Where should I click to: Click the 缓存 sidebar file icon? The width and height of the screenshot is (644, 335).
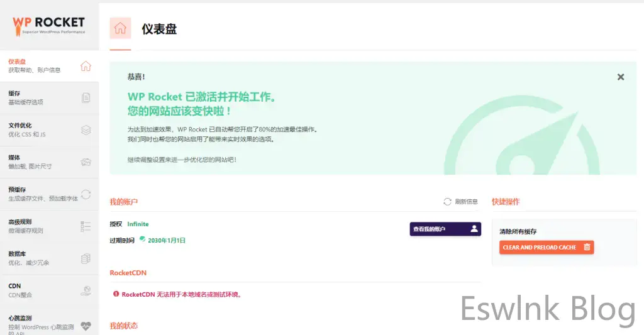(86, 97)
